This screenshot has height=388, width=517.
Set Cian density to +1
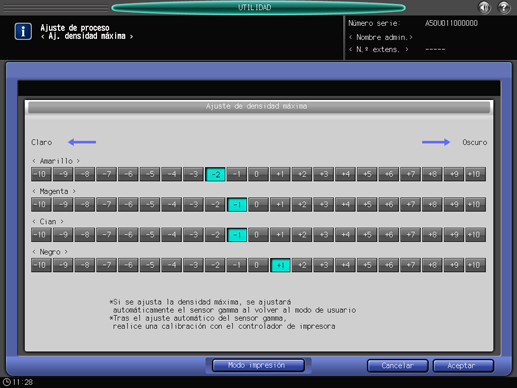[280, 235]
